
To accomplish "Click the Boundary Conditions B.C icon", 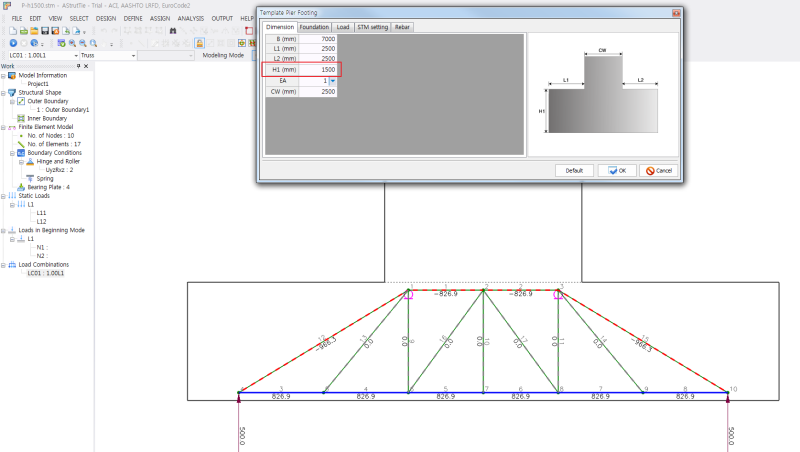I will pyautogui.click(x=21, y=153).
